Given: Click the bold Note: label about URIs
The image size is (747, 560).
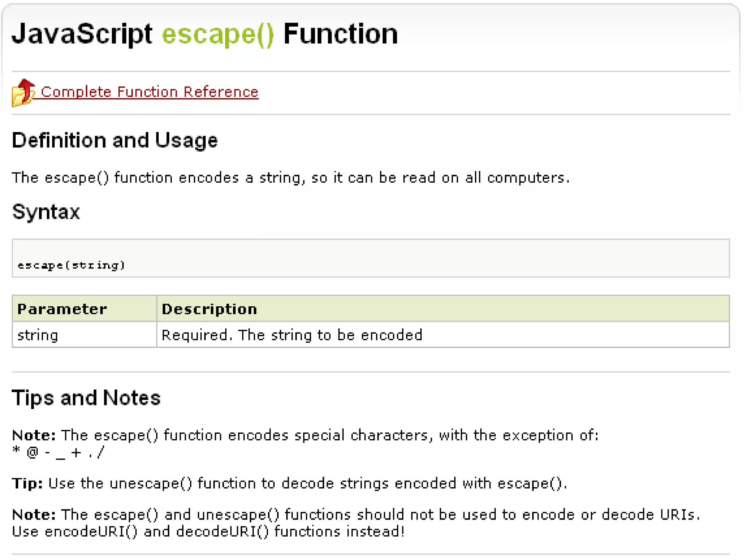Looking at the screenshot, I should (x=34, y=515).
